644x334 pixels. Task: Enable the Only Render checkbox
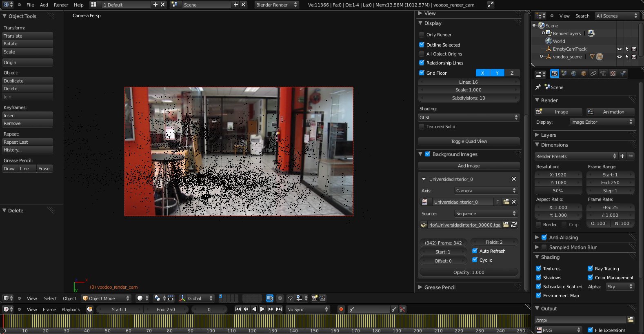click(x=422, y=35)
